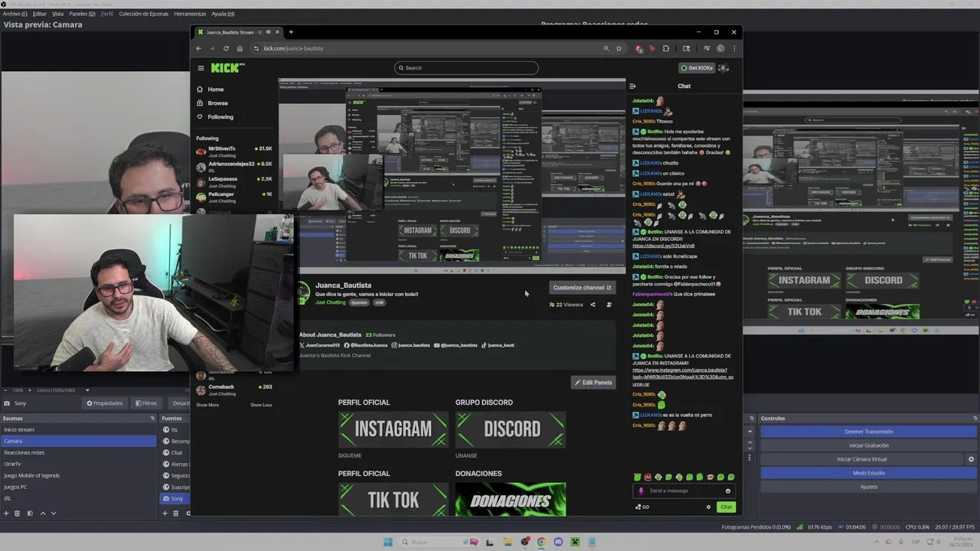Viewport: 980px width, 551px height.
Task: Open Ayuda menu
Action: [223, 14]
